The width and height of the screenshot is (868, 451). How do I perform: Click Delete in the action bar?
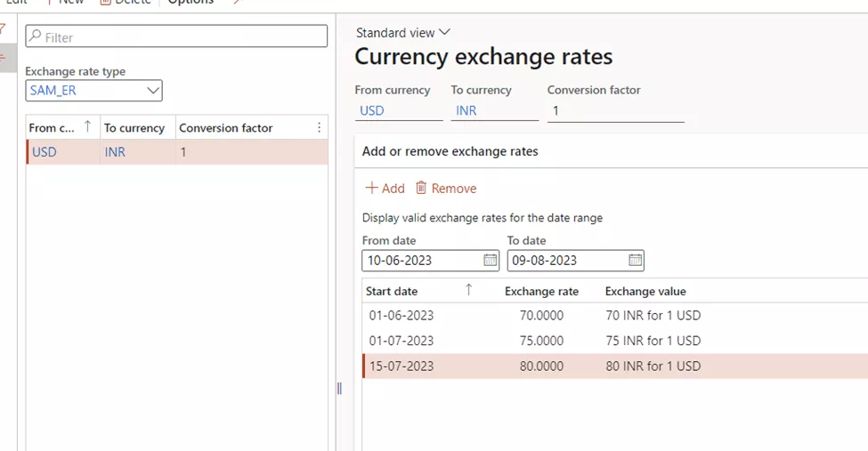tap(126, 2)
